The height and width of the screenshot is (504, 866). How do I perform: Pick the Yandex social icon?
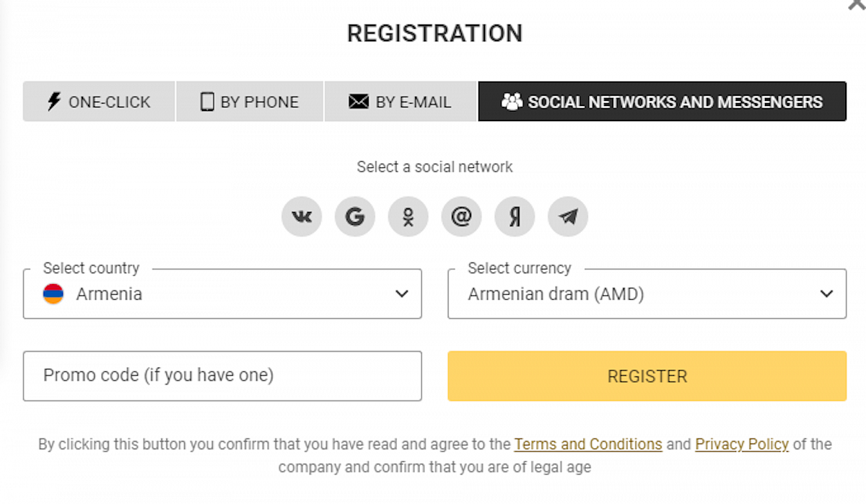[515, 216]
